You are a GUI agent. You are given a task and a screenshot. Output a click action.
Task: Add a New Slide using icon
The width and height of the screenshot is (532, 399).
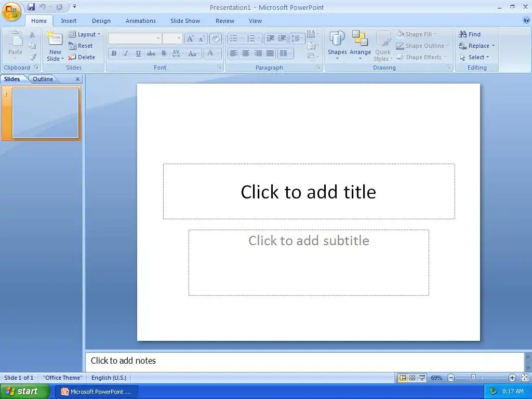click(x=55, y=38)
